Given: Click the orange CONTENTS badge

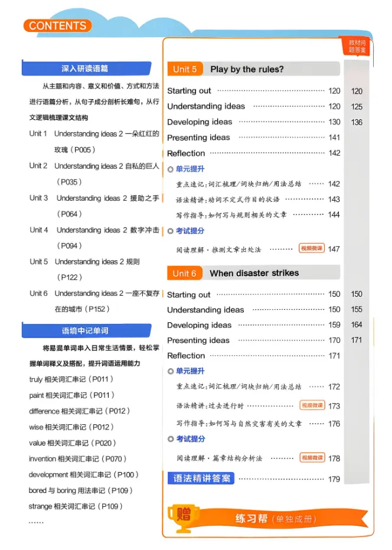Looking at the screenshot, I should point(57,26).
